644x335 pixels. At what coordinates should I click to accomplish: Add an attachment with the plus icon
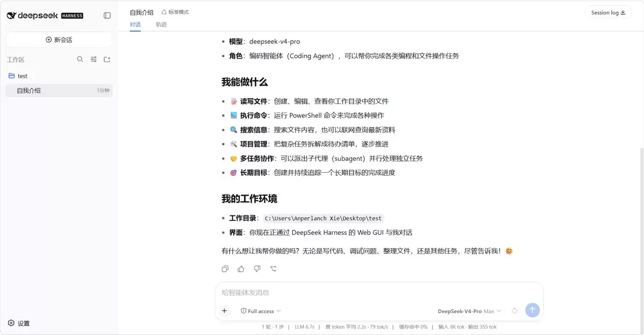[x=224, y=310]
